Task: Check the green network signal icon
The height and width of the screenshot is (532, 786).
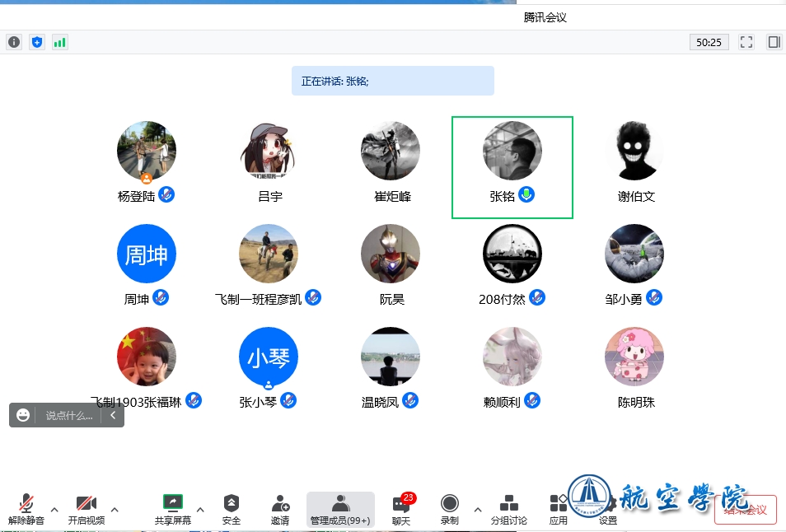Action: pyautogui.click(x=59, y=42)
